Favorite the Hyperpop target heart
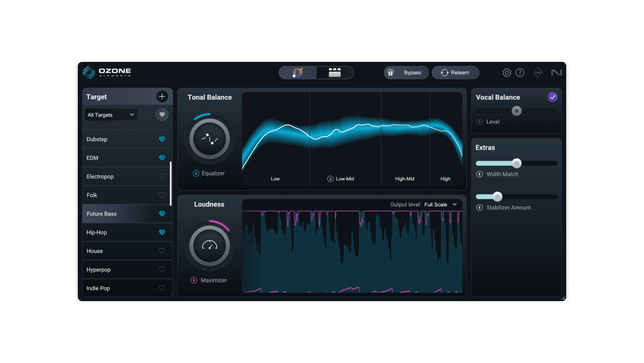The height and width of the screenshot is (363, 644). point(162,270)
